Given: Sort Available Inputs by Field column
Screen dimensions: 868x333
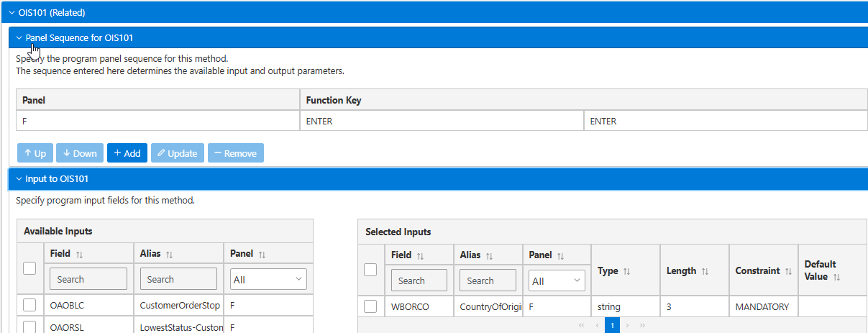Looking at the screenshot, I should pyautogui.click(x=79, y=255).
